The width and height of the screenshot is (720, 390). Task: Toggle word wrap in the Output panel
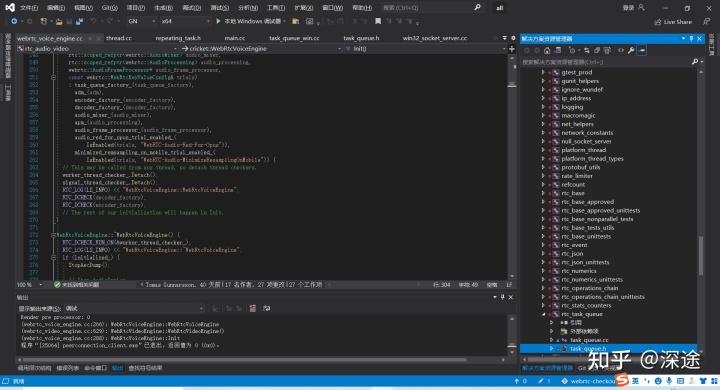click(266, 308)
